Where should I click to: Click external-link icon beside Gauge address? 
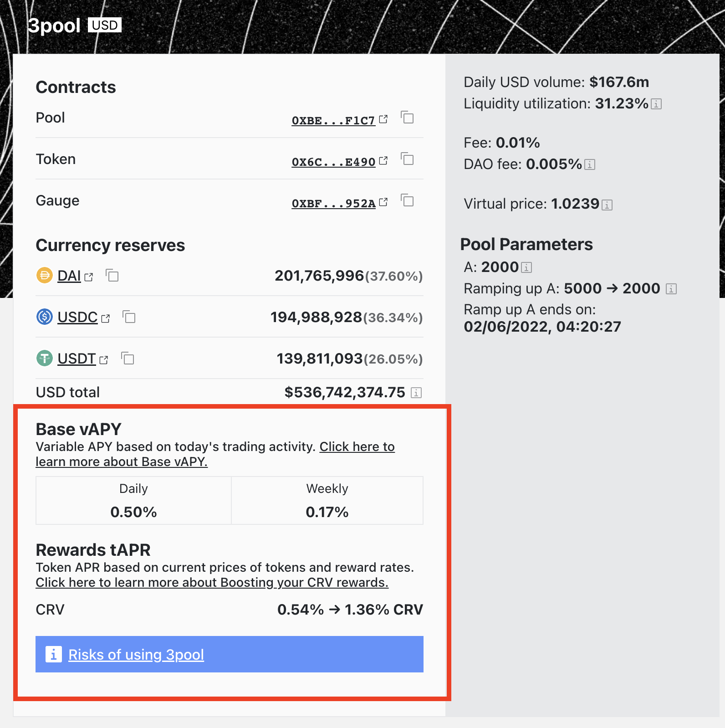(383, 202)
